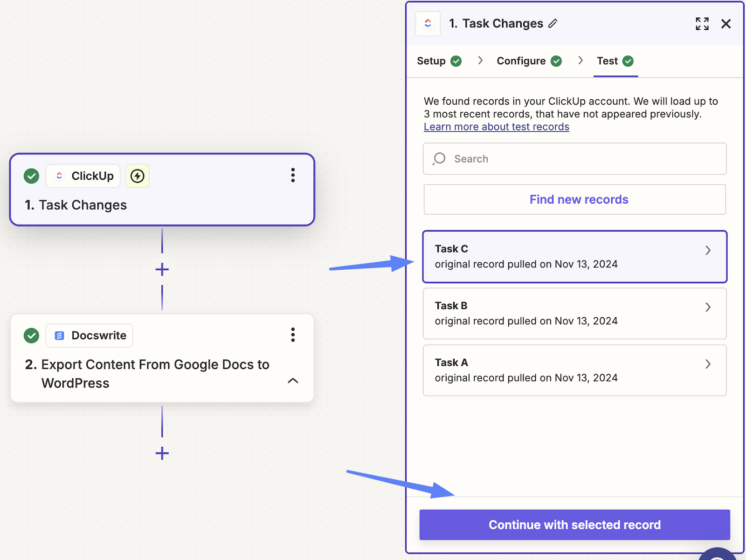Click the Docswrite app badge

pyautogui.click(x=90, y=335)
